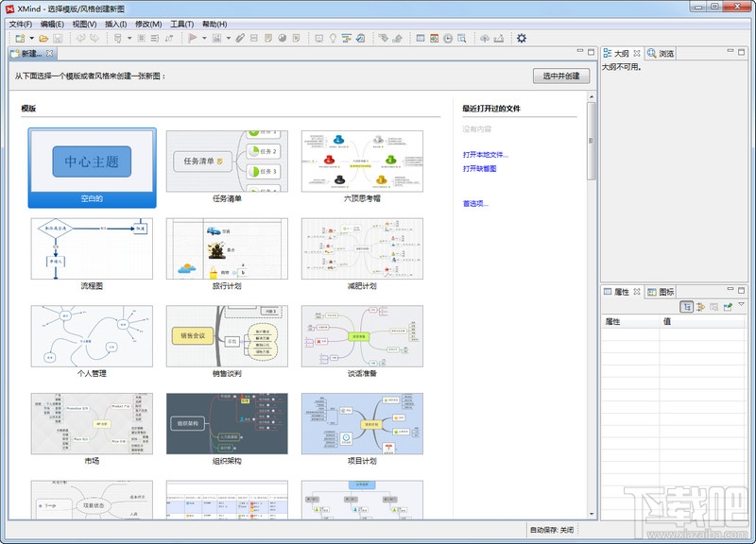
Task: Click the template list vertical scrollbar thumb
Action: pos(592,141)
